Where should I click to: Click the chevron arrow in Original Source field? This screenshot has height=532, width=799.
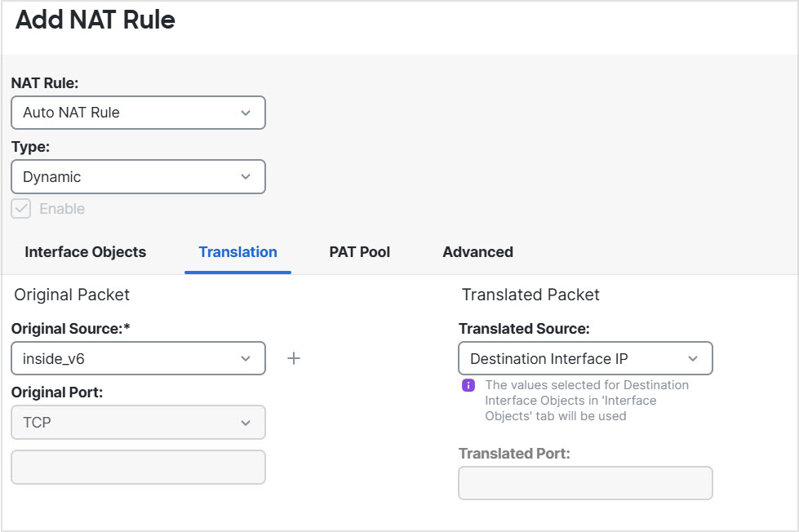point(246,358)
